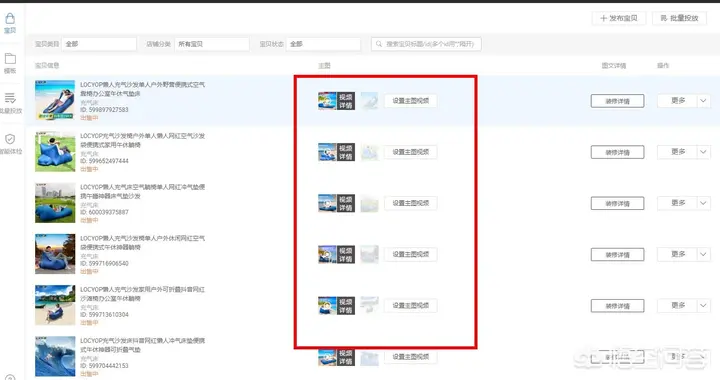Open 视频详情 video thumbnail for ID 599652497444
Screen dimensions: 720x380
click(x=337, y=152)
